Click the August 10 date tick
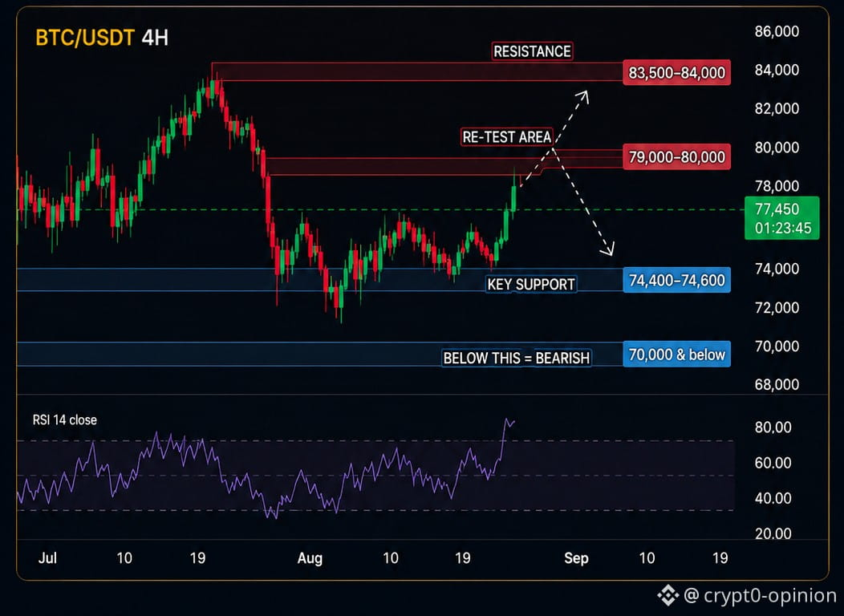The width and height of the screenshot is (844, 616). coord(390,558)
